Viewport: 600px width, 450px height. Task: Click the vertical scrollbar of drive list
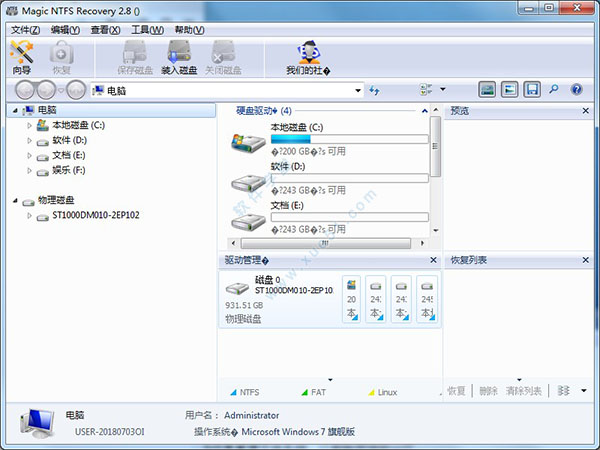[x=435, y=147]
